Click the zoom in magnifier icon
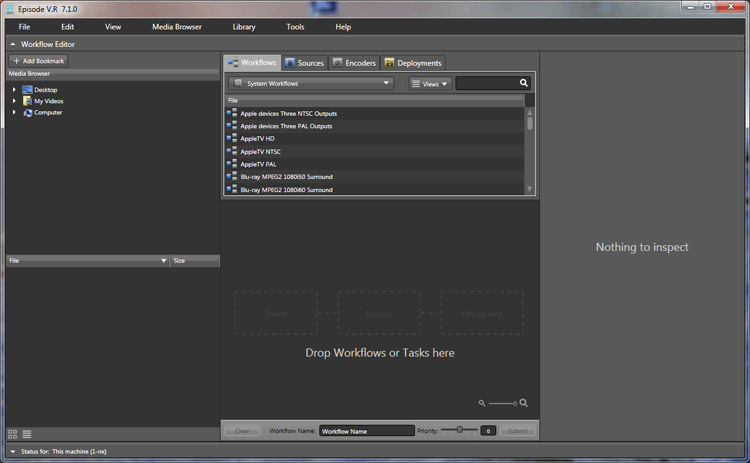 pos(524,403)
